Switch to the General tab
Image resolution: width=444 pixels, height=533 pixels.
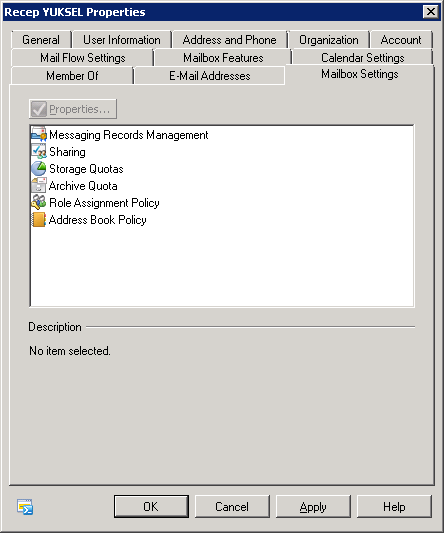(x=41, y=40)
